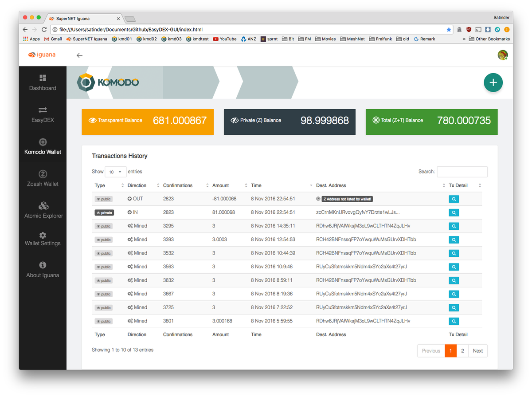
Task: Go to page 2 of transactions
Action: click(x=462, y=351)
